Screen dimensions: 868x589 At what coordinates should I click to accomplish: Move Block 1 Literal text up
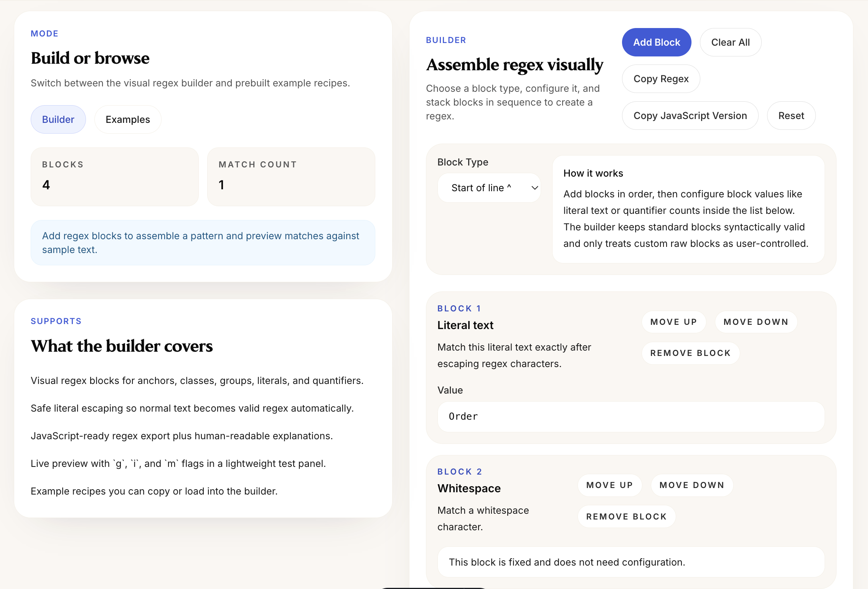(674, 322)
